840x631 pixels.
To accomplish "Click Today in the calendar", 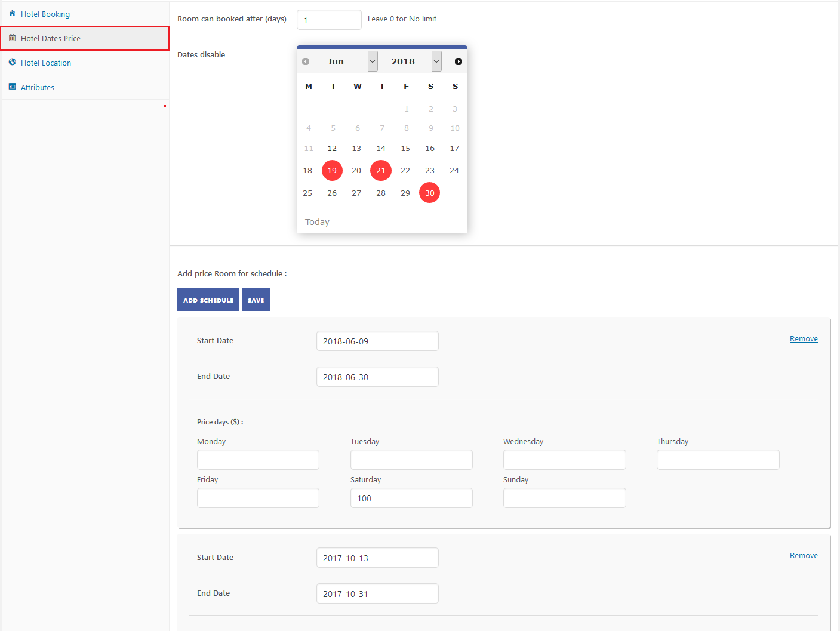I will pyautogui.click(x=317, y=222).
